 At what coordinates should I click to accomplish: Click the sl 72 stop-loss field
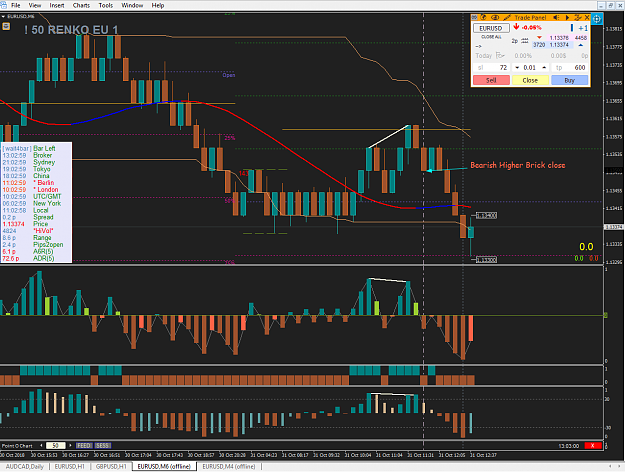coord(491,67)
